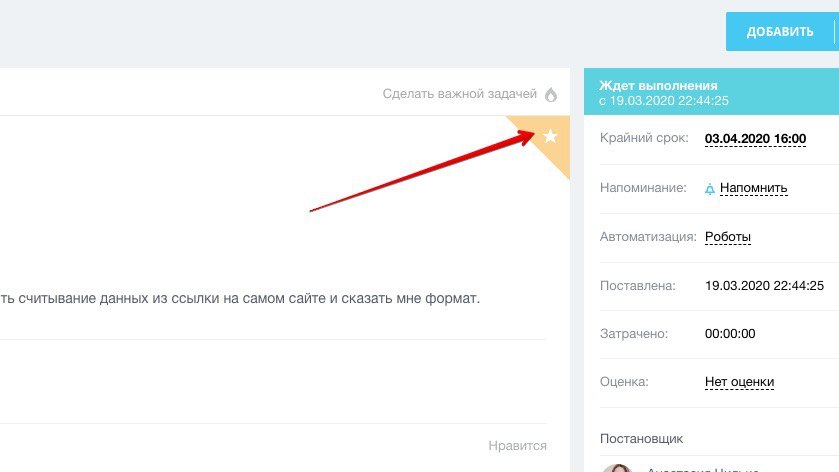Viewport: 839px width, 472px height.
Task: Click the task description text about формат
Action: pos(240,298)
